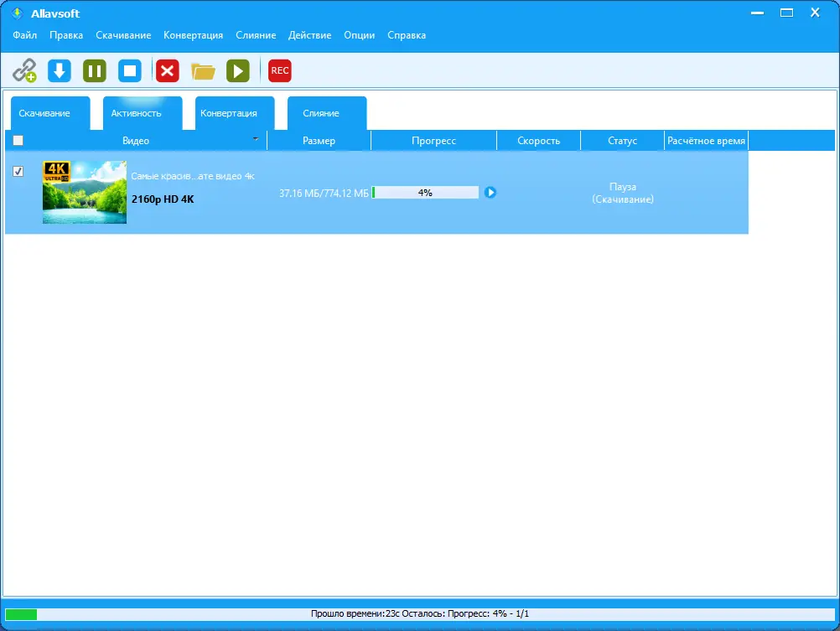Open the Видео column sorting dropdown

254,140
